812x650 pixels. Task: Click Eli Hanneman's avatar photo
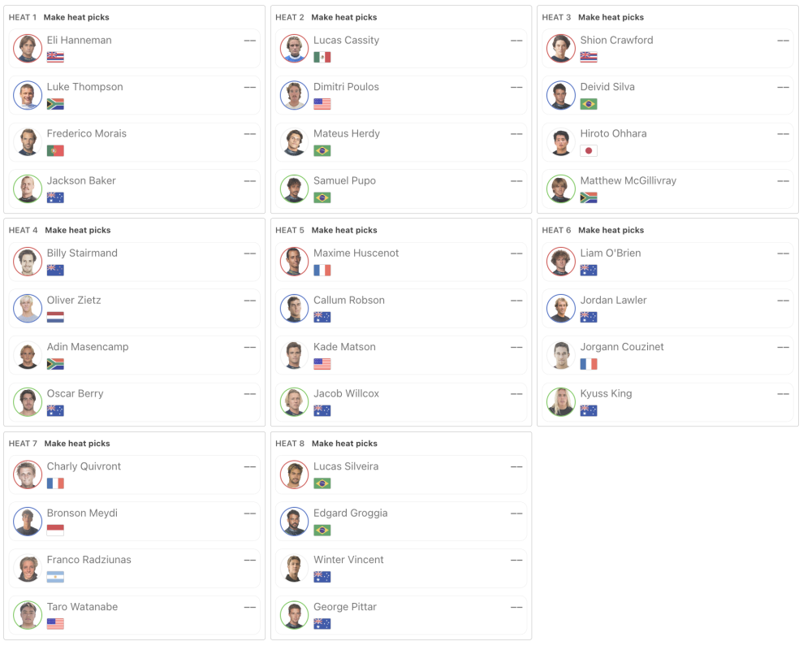(28, 48)
